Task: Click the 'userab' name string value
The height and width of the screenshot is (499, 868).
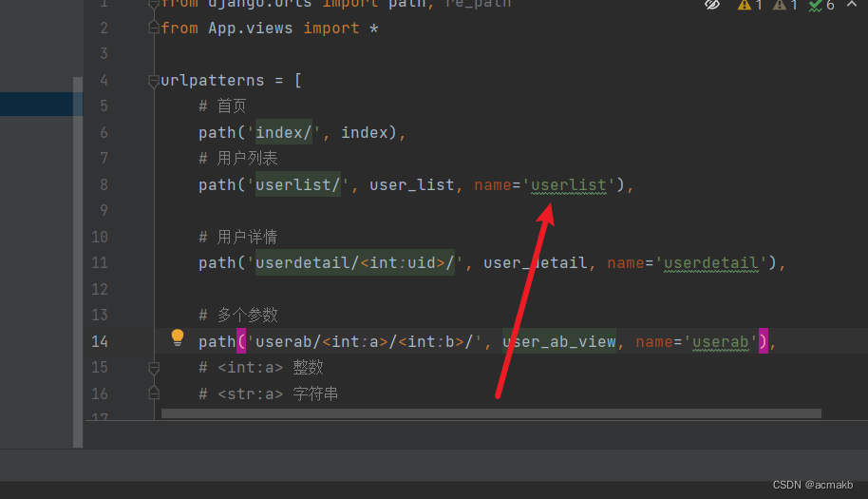Action: pyautogui.click(x=720, y=342)
